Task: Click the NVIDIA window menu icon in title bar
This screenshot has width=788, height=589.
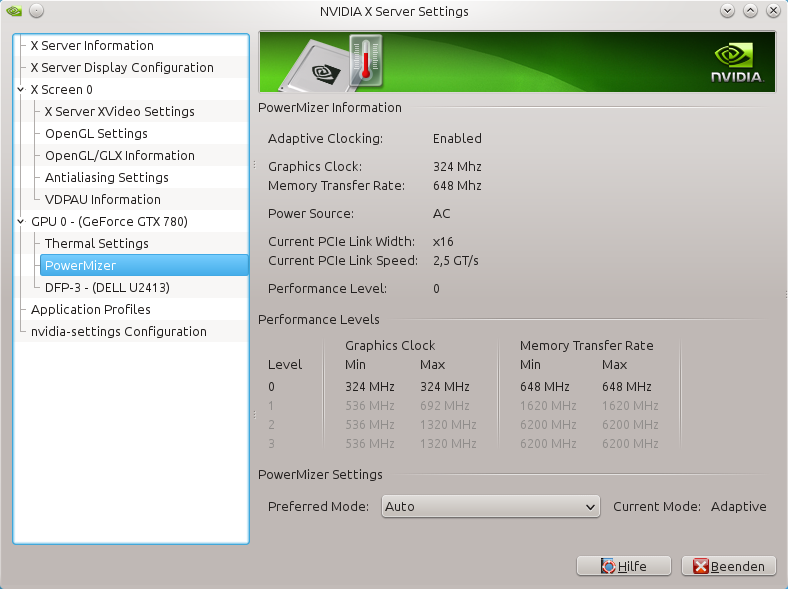Action: pyautogui.click(x=14, y=11)
